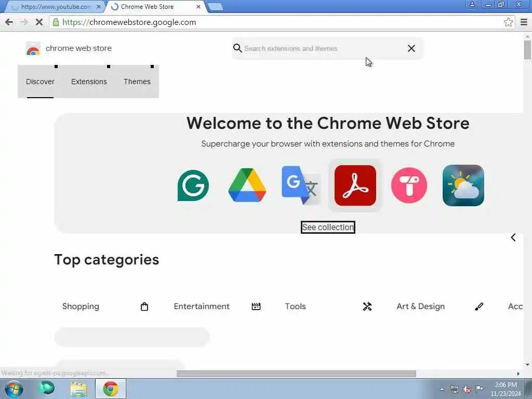Open the Google Translate extension icon
The width and height of the screenshot is (532, 399).
coord(301,185)
